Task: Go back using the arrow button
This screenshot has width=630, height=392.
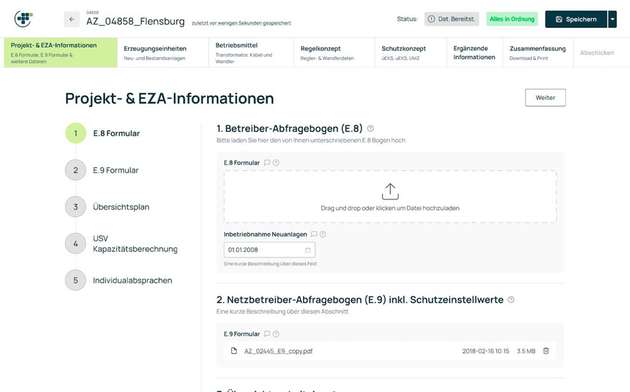Action: pyautogui.click(x=72, y=19)
